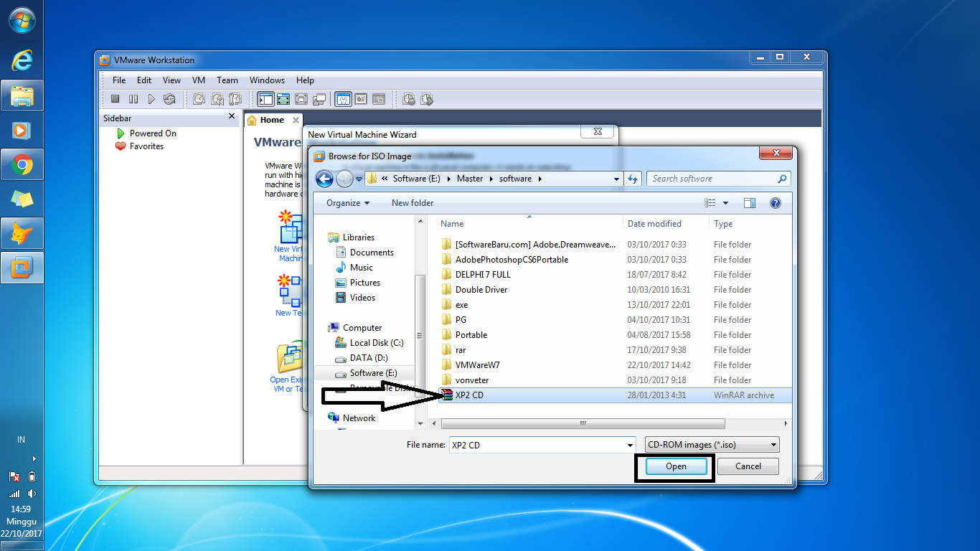Open the Windows menu in VMware Workstation

click(x=267, y=80)
